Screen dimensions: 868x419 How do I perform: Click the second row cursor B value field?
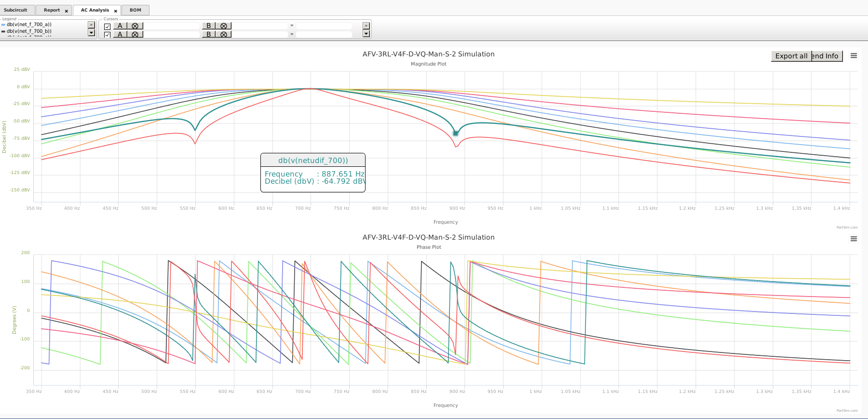pos(260,34)
